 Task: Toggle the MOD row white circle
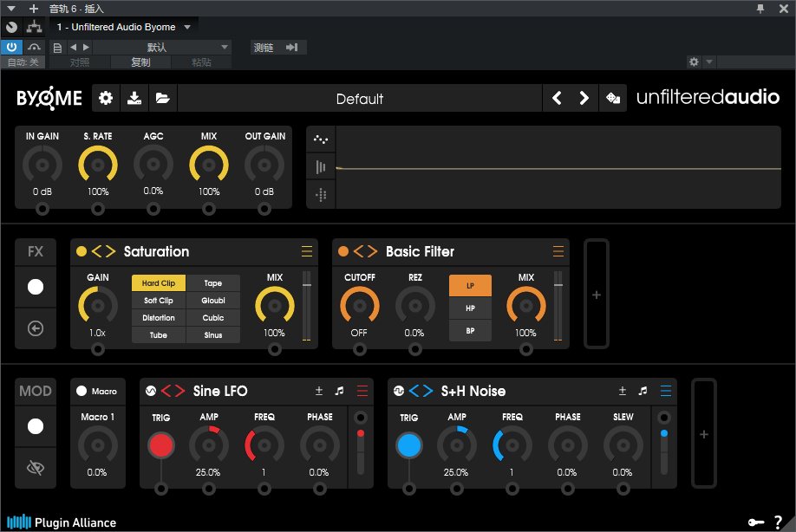click(36, 426)
